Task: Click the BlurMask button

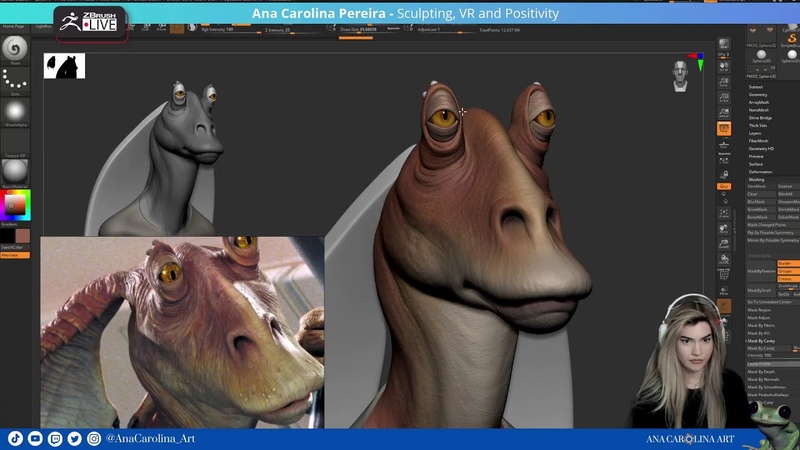Action: (761, 202)
